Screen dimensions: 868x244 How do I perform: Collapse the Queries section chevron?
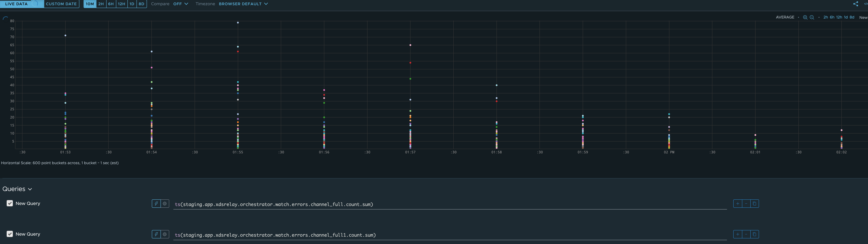tap(30, 189)
